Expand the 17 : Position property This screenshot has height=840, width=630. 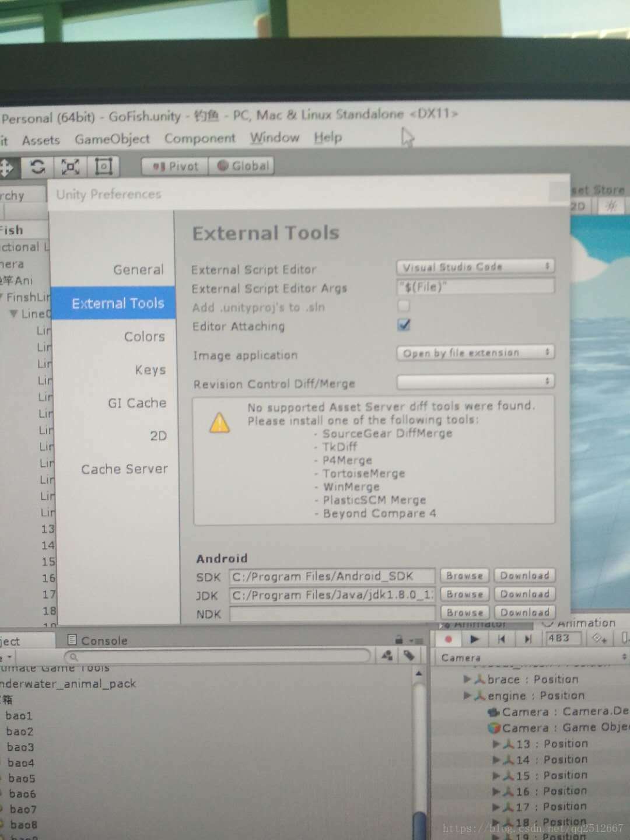pos(496,807)
